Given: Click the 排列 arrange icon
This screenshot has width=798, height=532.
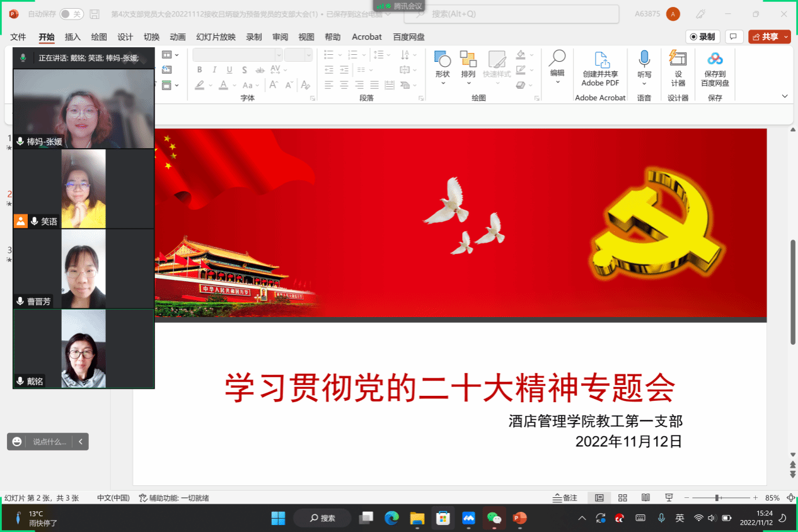Looking at the screenshot, I should [468, 60].
